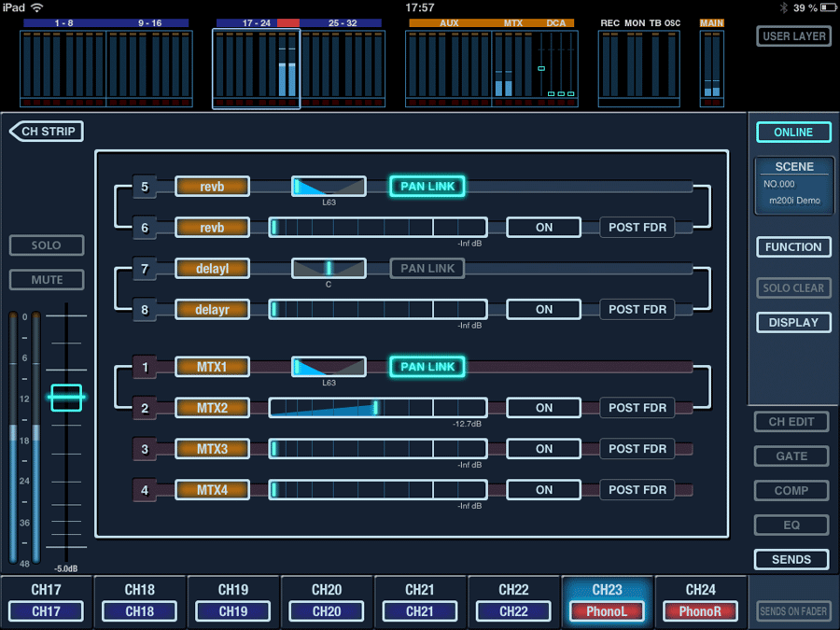The height and width of the screenshot is (630, 840).
Task: Mute the channel with MUTE button
Action: [47, 280]
